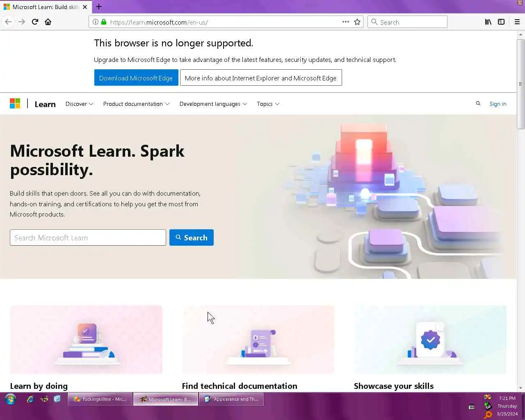
Task: Switch to Appearance and Themes taskbar window
Action: coord(231,399)
